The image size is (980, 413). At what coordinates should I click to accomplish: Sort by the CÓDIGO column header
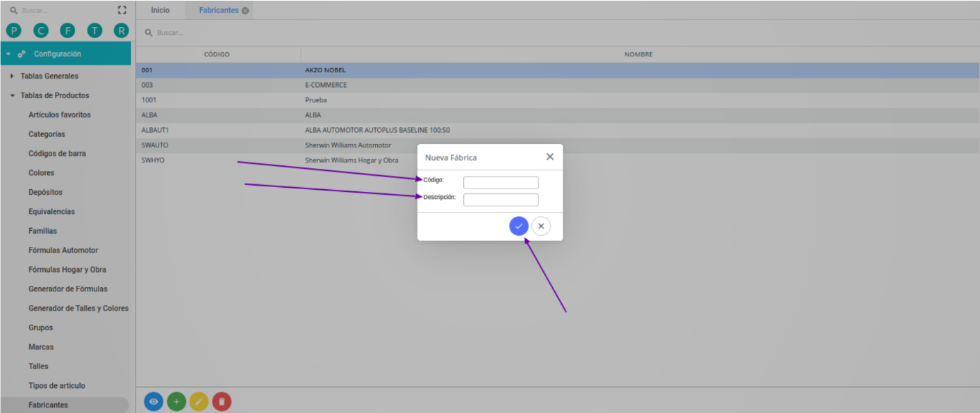(217, 54)
